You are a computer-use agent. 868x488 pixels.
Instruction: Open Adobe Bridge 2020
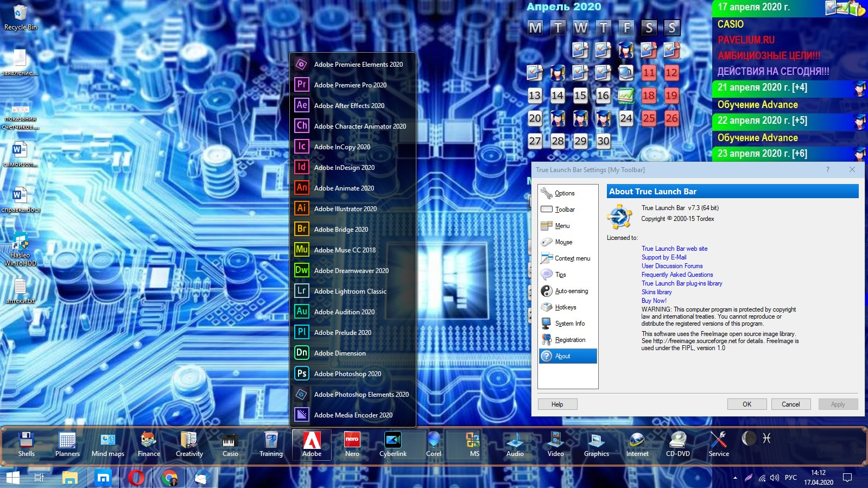[353, 229]
